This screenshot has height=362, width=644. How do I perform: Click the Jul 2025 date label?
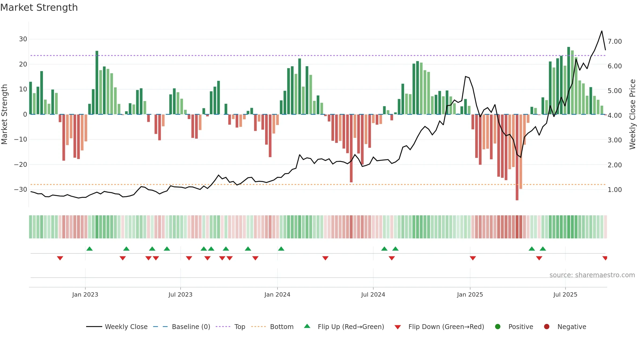[x=565, y=295]
